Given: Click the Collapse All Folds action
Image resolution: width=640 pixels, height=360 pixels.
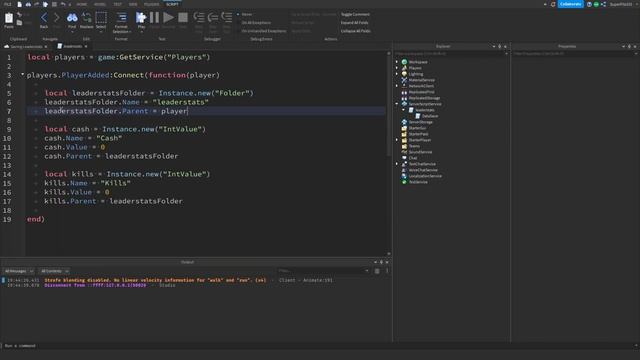Looking at the screenshot, I should (356, 31).
